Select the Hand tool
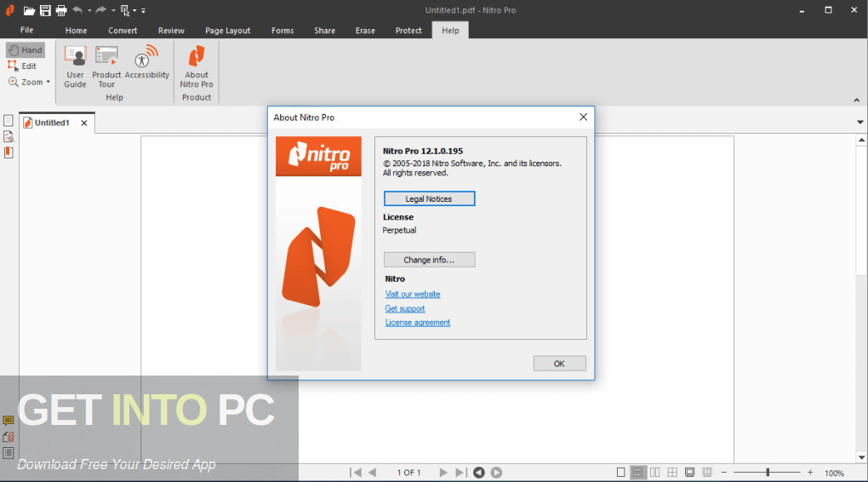The image size is (868, 482). 26,50
